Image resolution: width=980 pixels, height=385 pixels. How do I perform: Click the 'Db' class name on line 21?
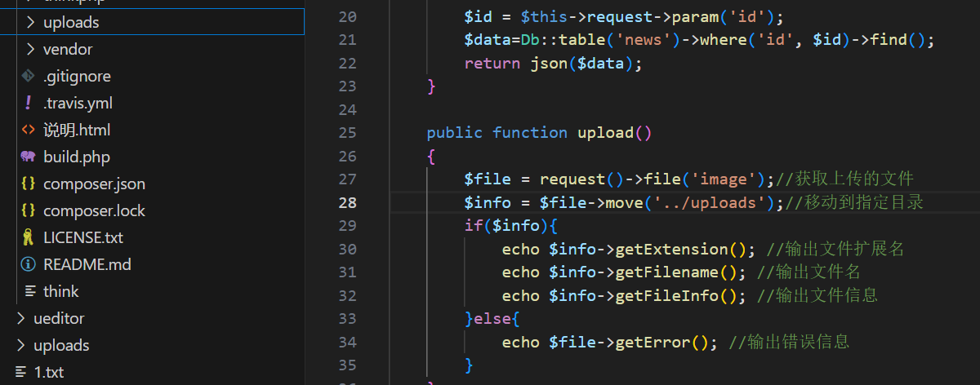(x=530, y=40)
